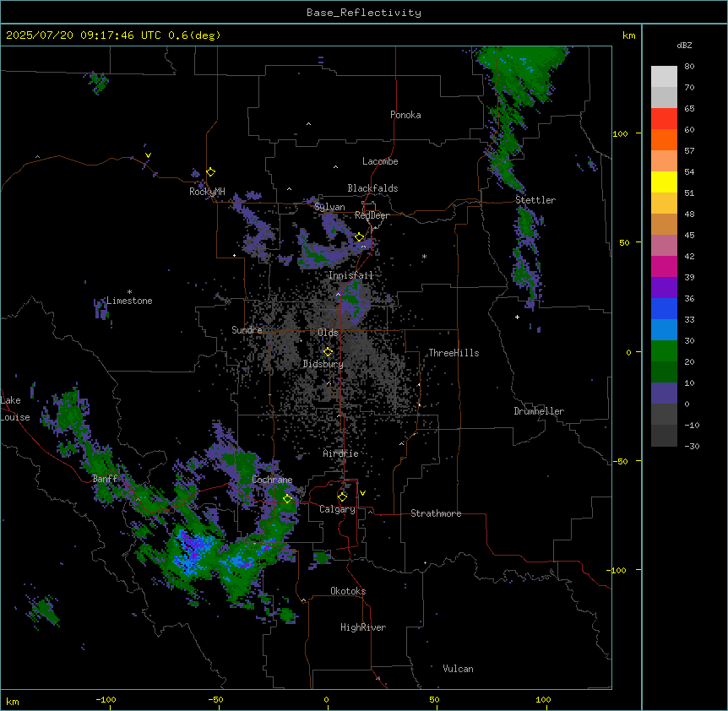Click the Innisfail city label
This screenshot has width=728, height=711.
[350, 275]
